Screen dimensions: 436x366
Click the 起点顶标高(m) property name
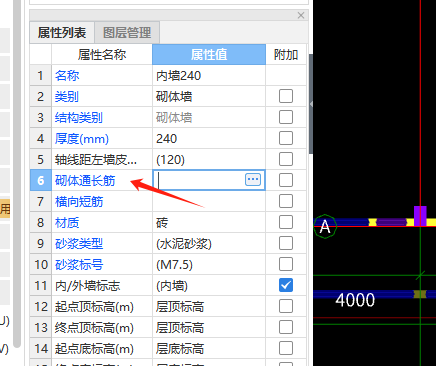tap(94, 307)
